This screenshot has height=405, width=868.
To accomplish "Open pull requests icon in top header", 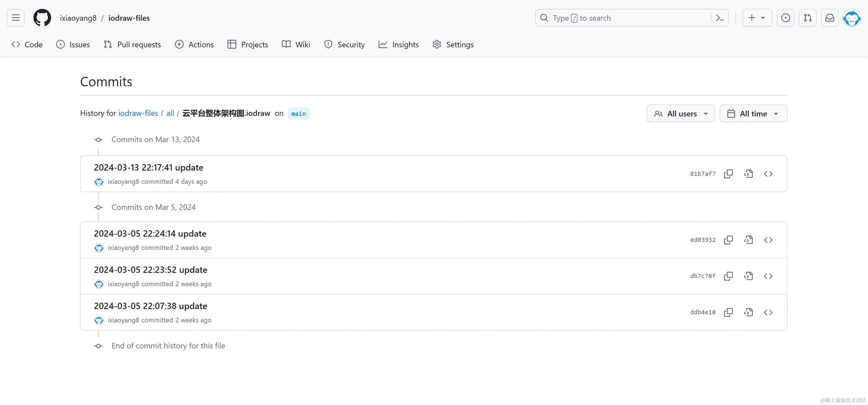I will point(807,18).
